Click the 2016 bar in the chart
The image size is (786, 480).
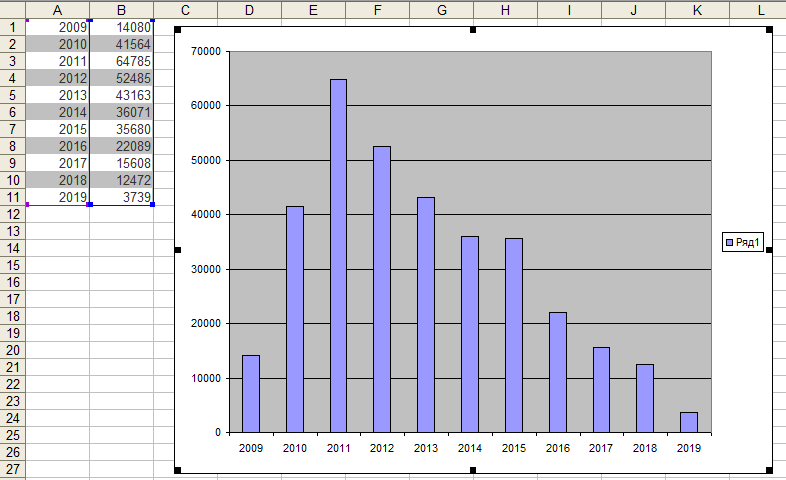tap(557, 372)
